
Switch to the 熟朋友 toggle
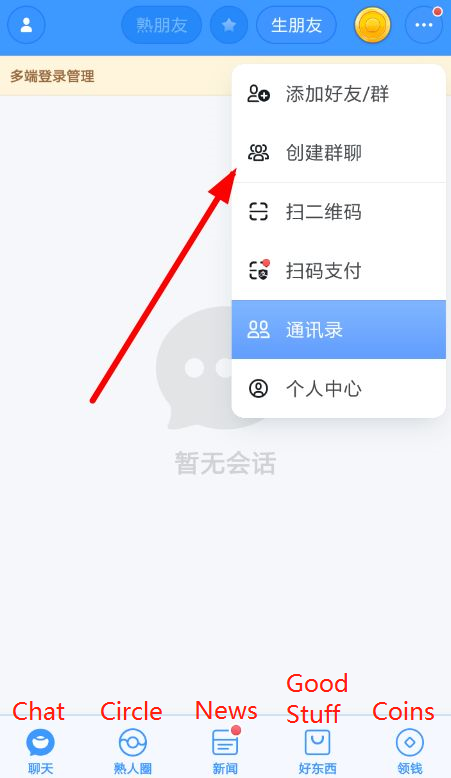162,25
